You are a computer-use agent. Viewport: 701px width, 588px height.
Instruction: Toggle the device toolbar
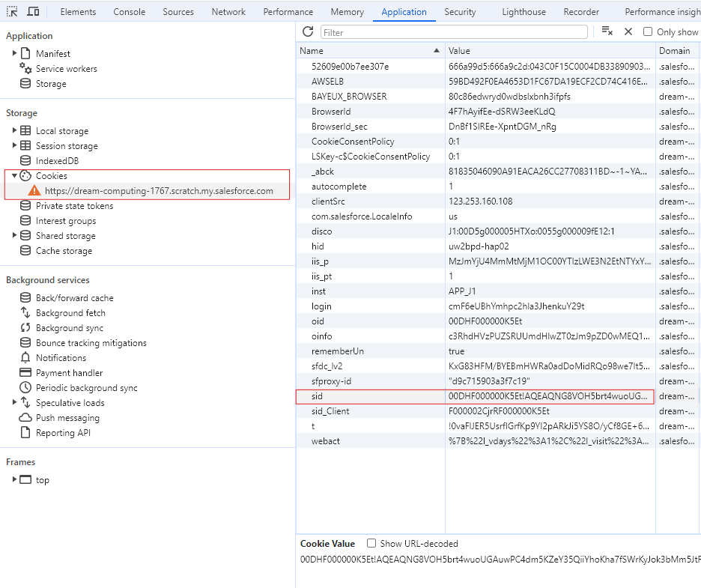pyautogui.click(x=31, y=11)
